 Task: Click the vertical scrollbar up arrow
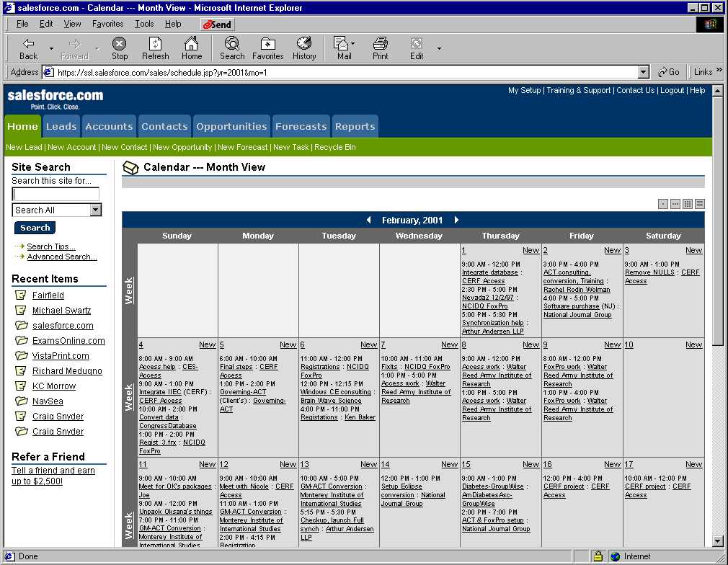[717, 91]
